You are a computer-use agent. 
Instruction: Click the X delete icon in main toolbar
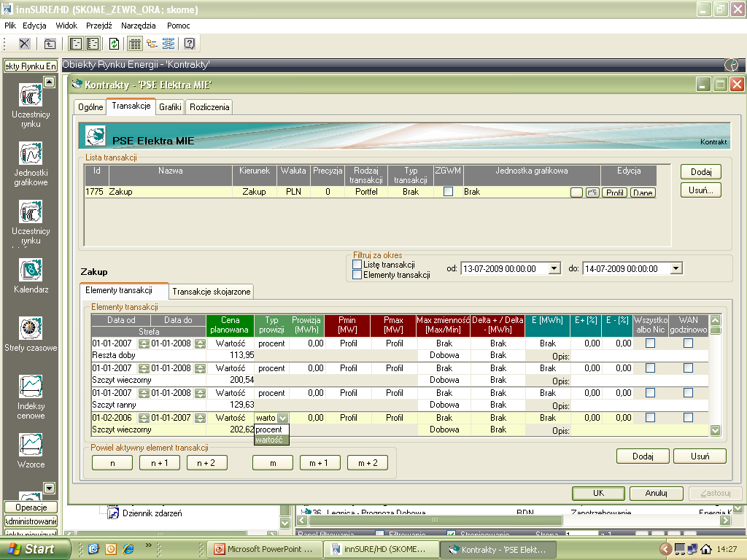(x=24, y=44)
